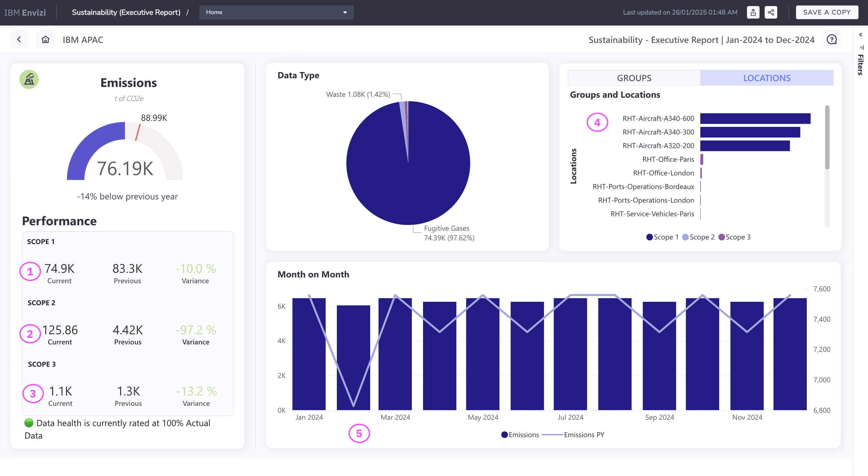This screenshot has width=868, height=476.
Task: Toggle the Scope 3 legend entry
Action: pos(734,237)
